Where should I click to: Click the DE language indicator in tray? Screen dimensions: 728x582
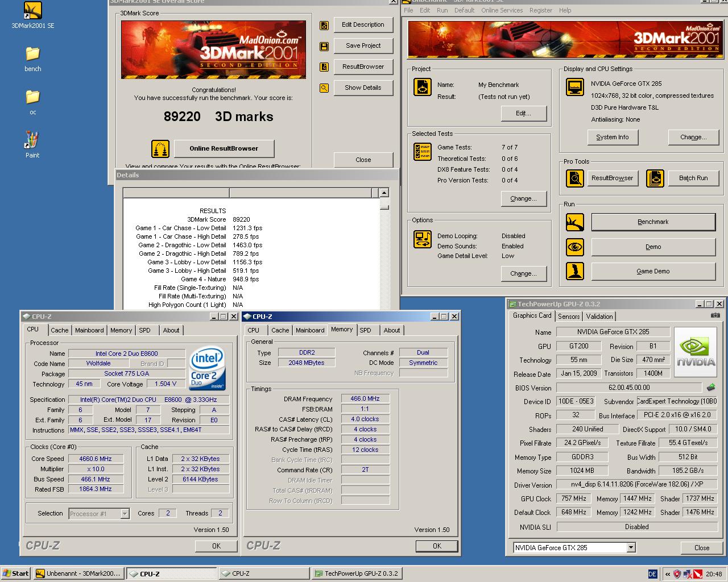652,574
